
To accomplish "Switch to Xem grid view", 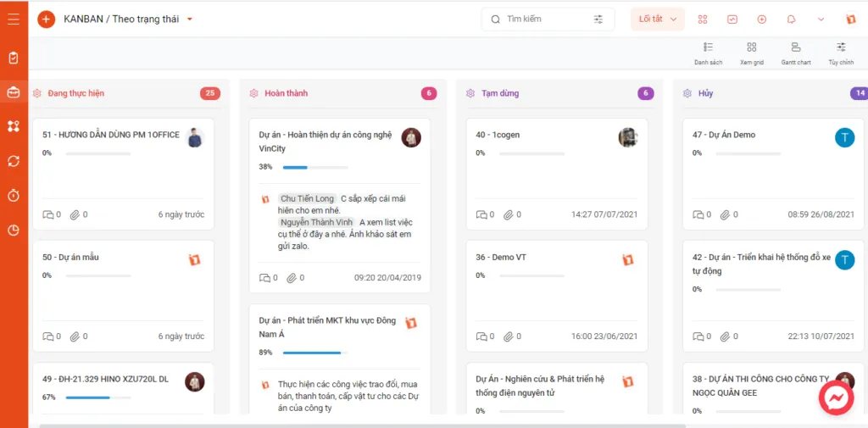I will pyautogui.click(x=752, y=53).
